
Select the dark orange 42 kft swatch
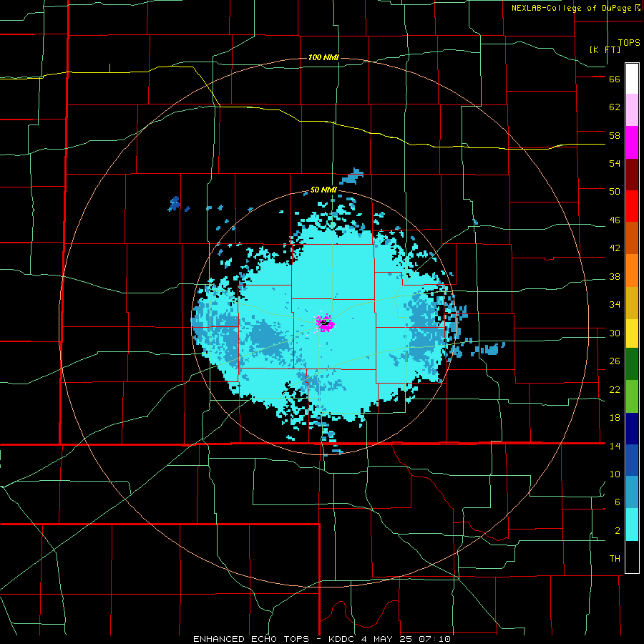pos(632,238)
